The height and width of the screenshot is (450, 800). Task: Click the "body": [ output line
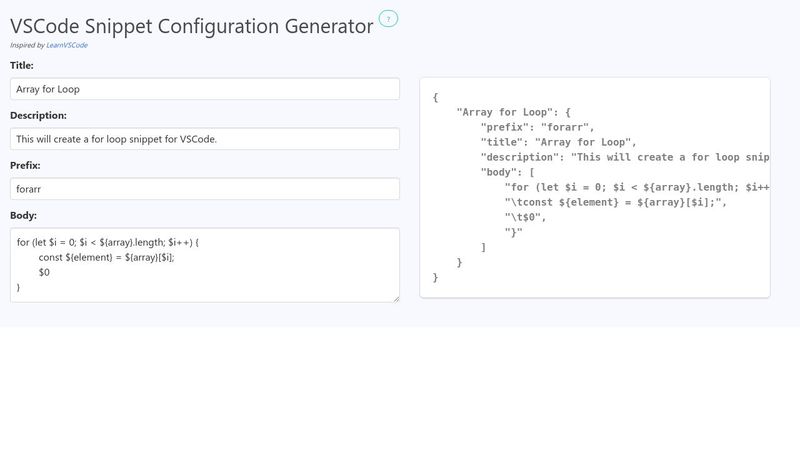(x=507, y=172)
